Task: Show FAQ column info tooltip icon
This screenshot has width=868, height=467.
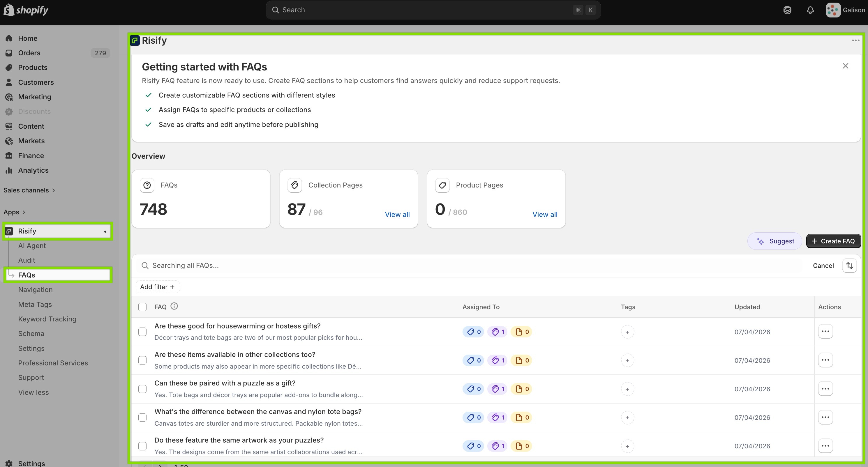Action: 174,306
